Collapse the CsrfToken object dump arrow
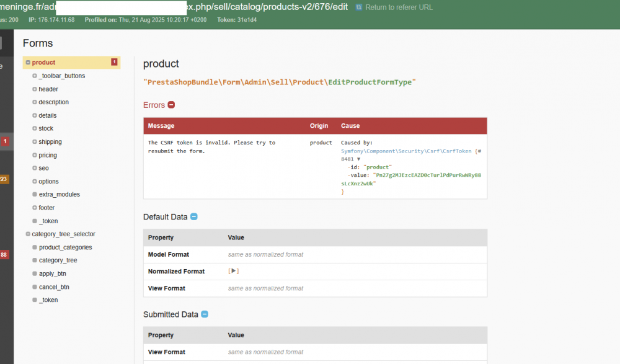The width and height of the screenshot is (620, 364). point(358,159)
